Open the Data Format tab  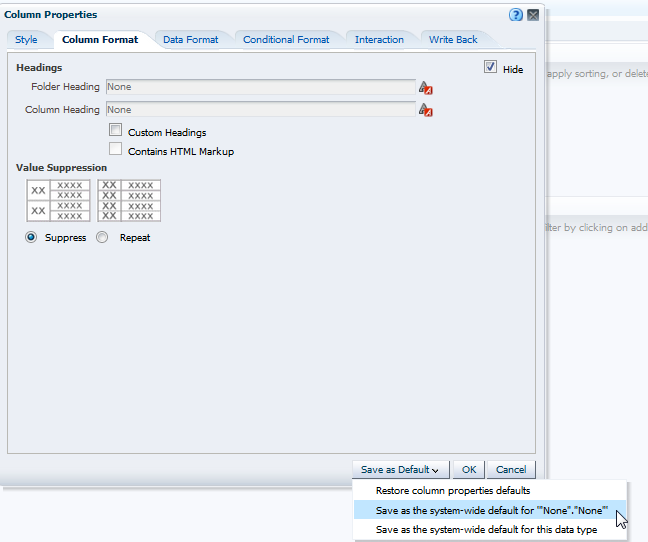[x=191, y=40]
